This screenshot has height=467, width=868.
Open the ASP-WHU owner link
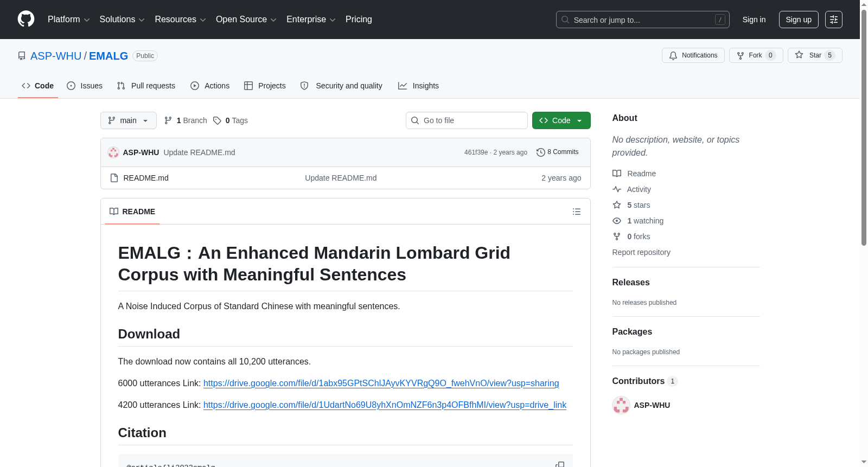56,56
